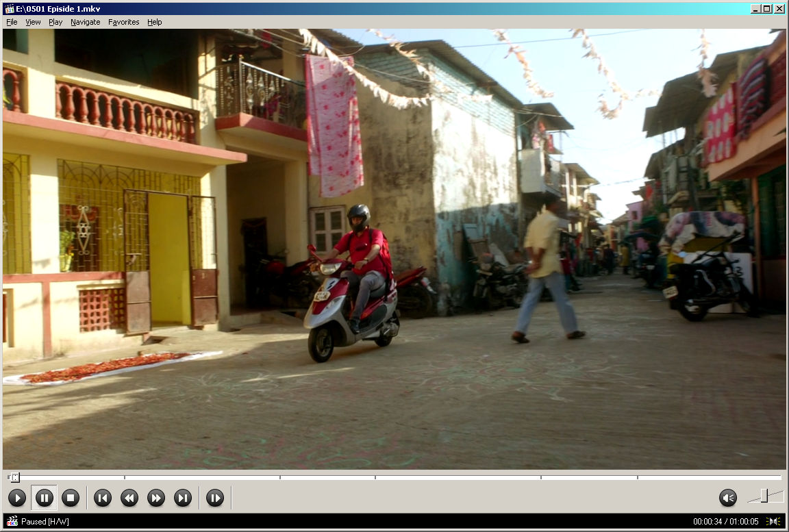This screenshot has height=532, width=789.
Task: Stop video playback
Action: (x=71, y=498)
